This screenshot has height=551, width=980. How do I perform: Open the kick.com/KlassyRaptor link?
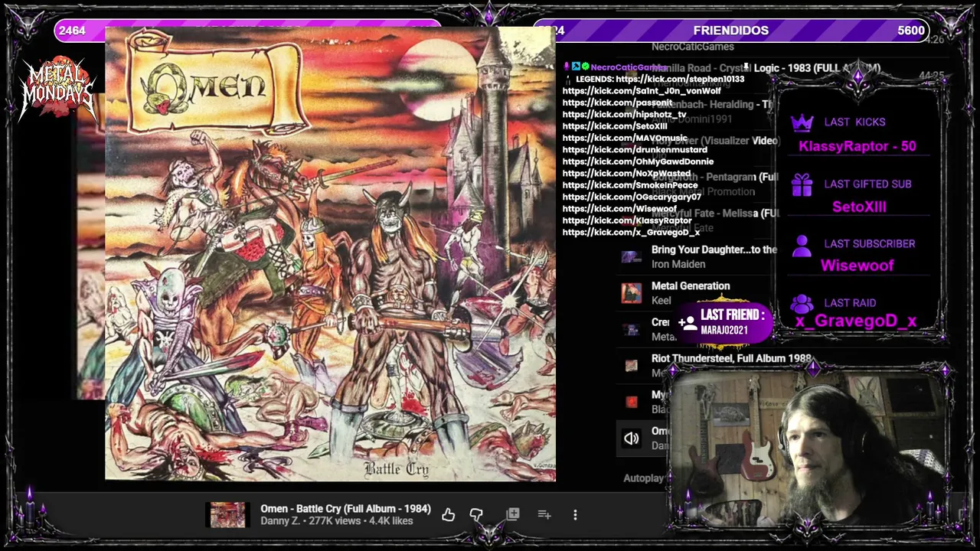(x=627, y=220)
